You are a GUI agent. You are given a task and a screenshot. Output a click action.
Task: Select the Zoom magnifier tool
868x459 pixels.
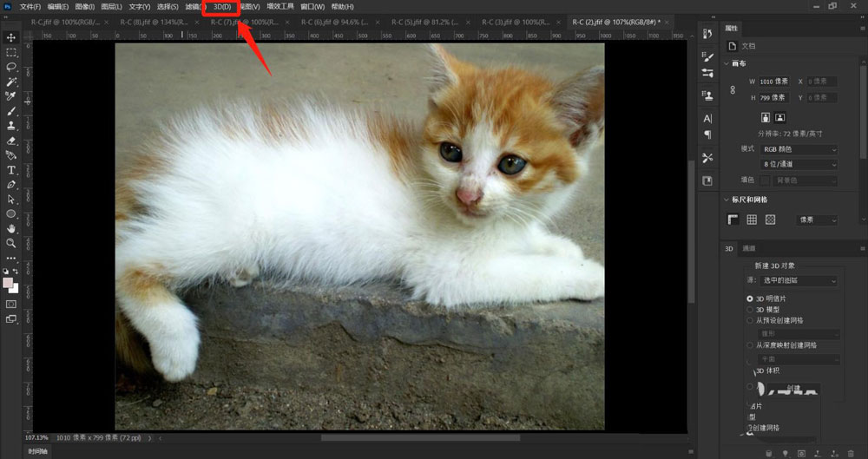point(11,243)
